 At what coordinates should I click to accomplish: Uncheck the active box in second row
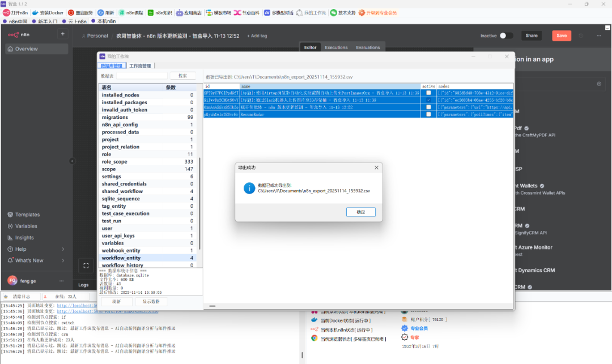pyautogui.click(x=428, y=100)
